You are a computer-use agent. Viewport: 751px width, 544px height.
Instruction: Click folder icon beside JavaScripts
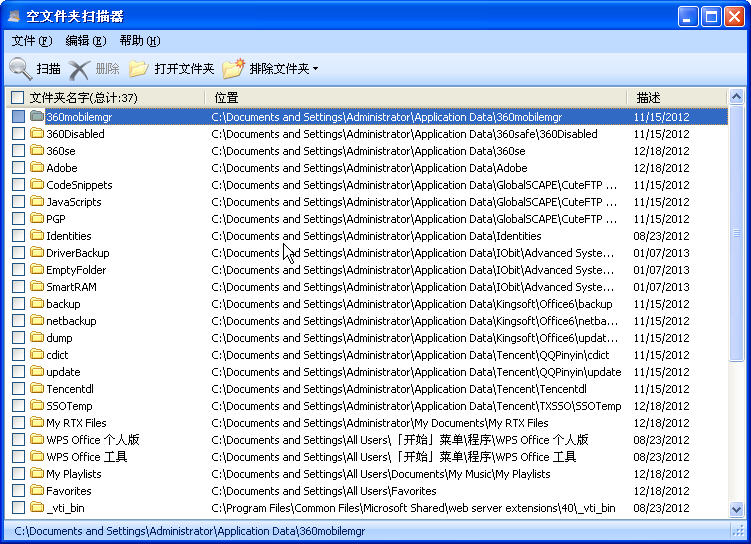click(37, 201)
